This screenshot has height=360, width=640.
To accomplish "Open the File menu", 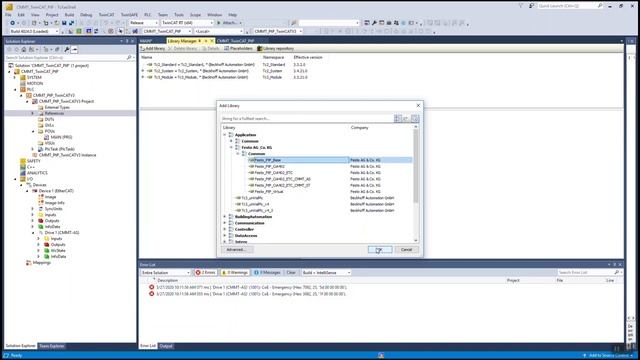I will 8,15.
